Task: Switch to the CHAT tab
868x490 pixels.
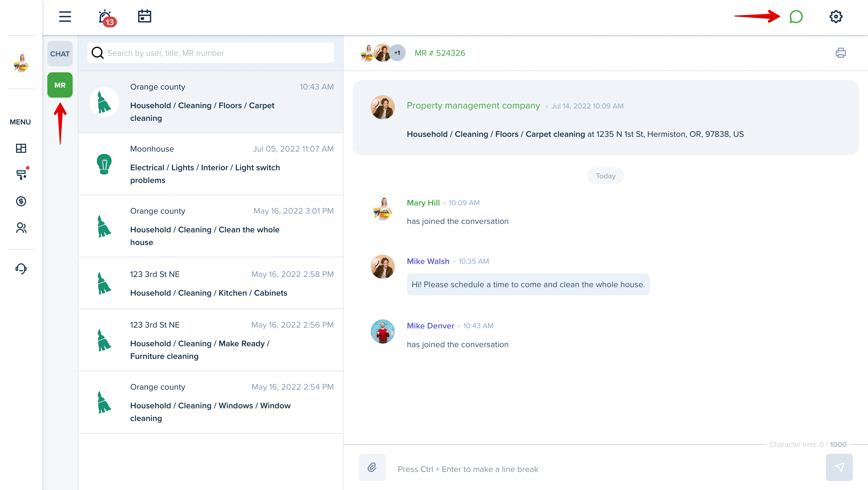Action: coord(60,54)
